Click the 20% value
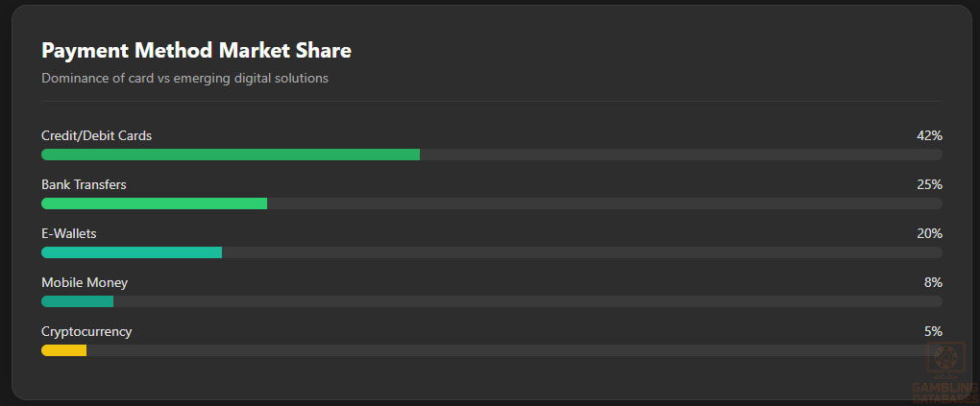Viewport: 980px width, 406px height. coord(929,234)
